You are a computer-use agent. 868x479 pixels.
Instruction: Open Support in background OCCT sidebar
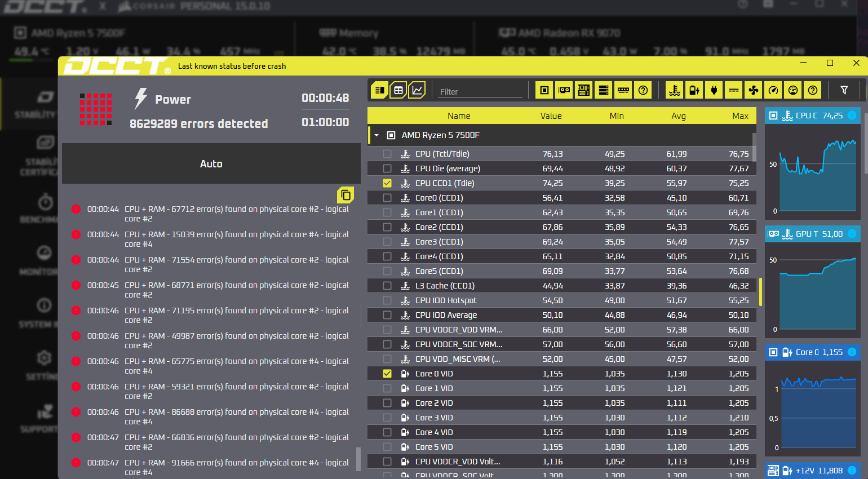point(41,419)
